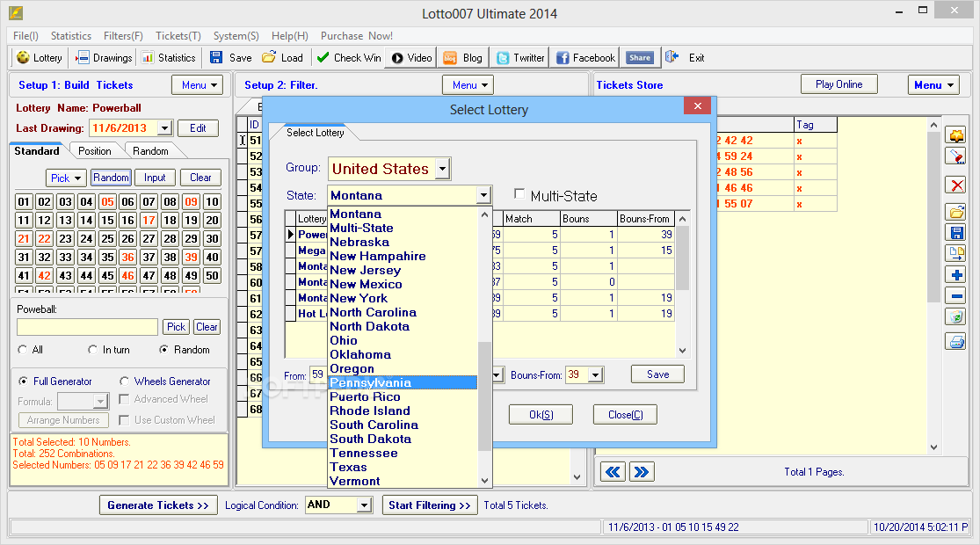Viewport: 980px width, 545px height.
Task: Click the Generate Tickets button
Action: point(158,505)
